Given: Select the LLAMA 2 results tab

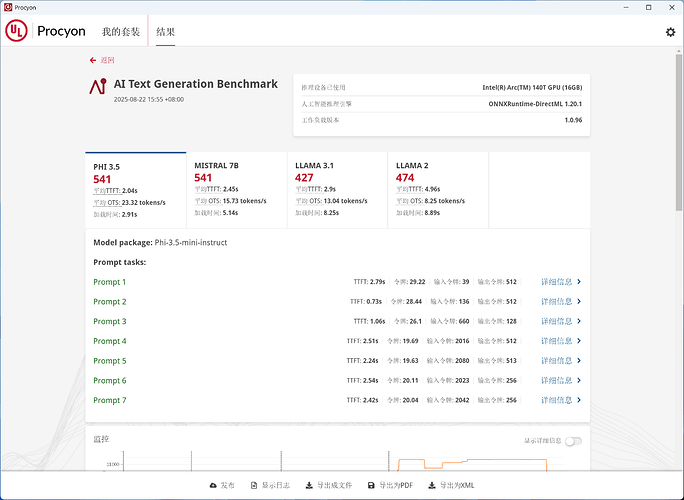Looking at the screenshot, I should point(438,185).
